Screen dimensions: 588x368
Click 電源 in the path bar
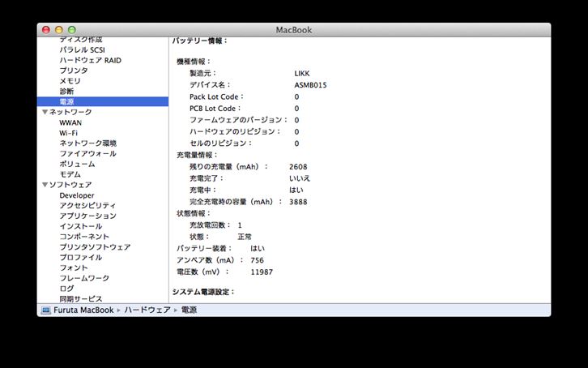[189, 310]
